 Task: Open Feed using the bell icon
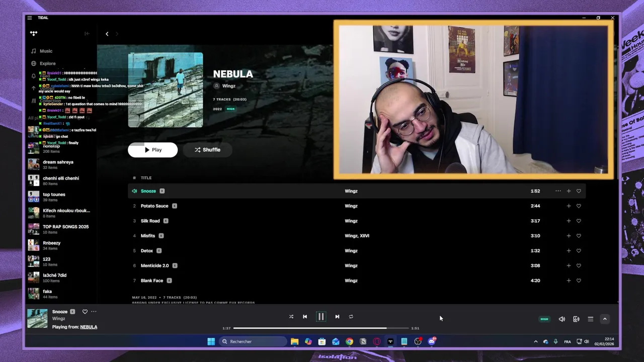click(x=34, y=76)
